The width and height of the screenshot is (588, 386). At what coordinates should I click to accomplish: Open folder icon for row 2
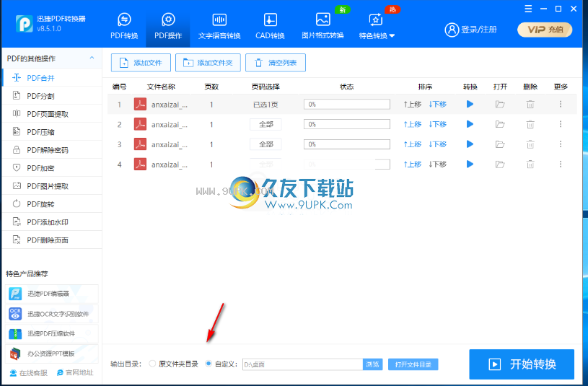(500, 124)
